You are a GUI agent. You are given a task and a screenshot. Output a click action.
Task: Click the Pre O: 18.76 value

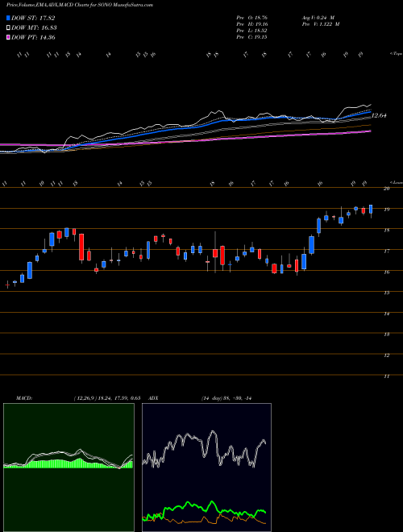click(x=252, y=18)
